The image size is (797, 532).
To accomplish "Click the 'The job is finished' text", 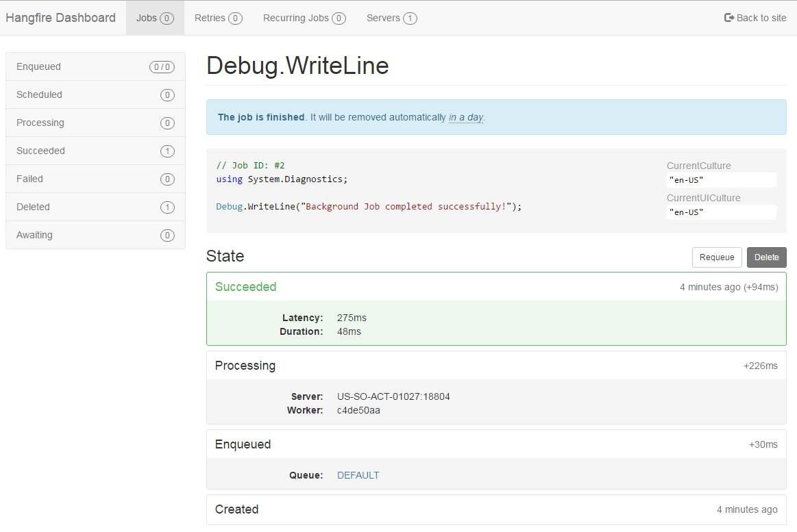I will 261,117.
